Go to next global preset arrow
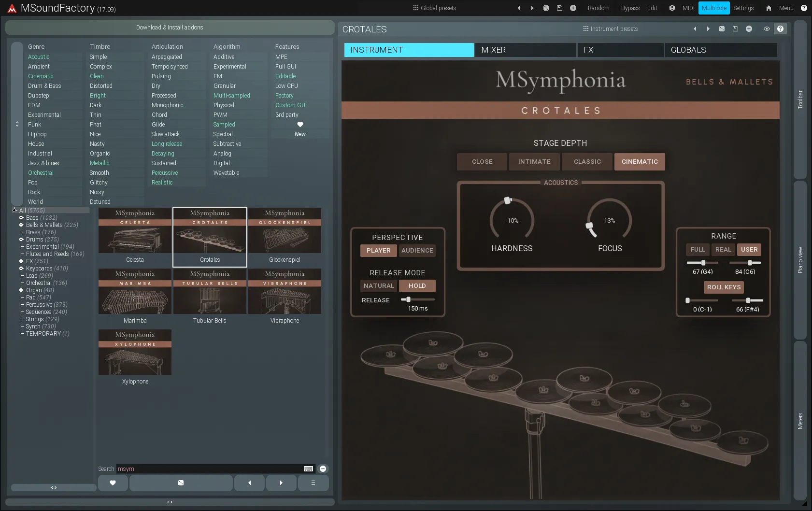This screenshot has height=511, width=812. [532, 8]
